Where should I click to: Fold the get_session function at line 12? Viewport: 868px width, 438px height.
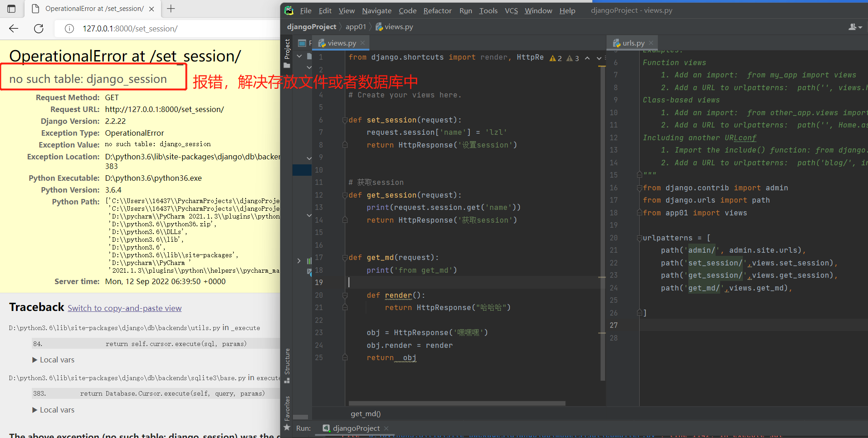pyautogui.click(x=345, y=195)
